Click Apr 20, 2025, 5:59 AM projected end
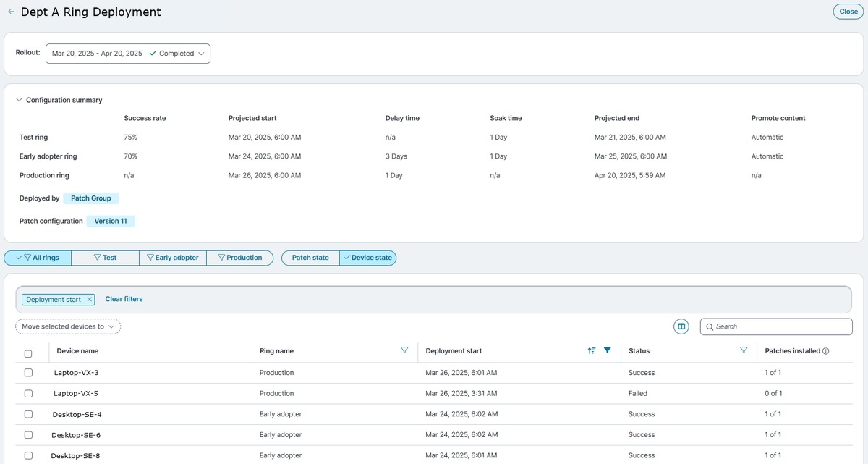Viewport: 868px width, 464px height. 630,175
